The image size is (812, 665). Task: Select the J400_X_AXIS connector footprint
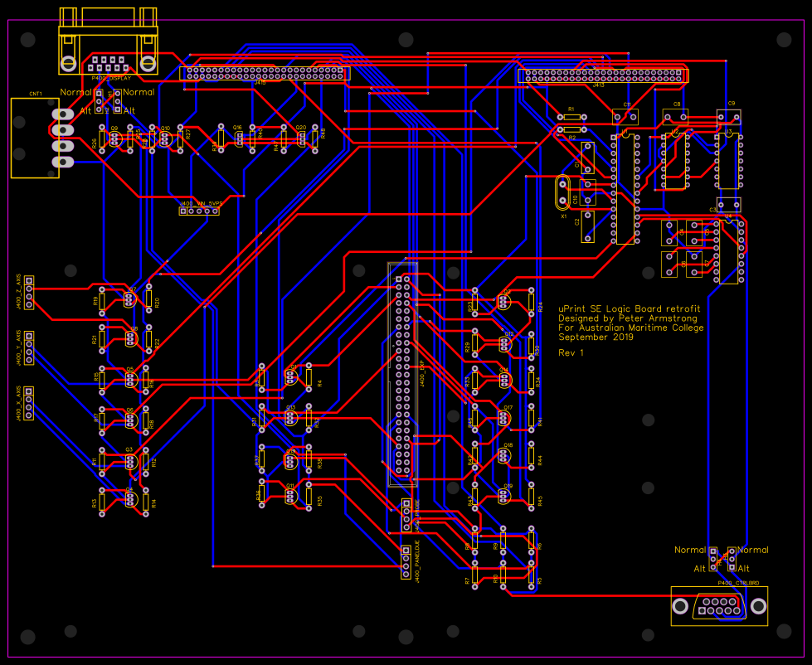pos(29,404)
